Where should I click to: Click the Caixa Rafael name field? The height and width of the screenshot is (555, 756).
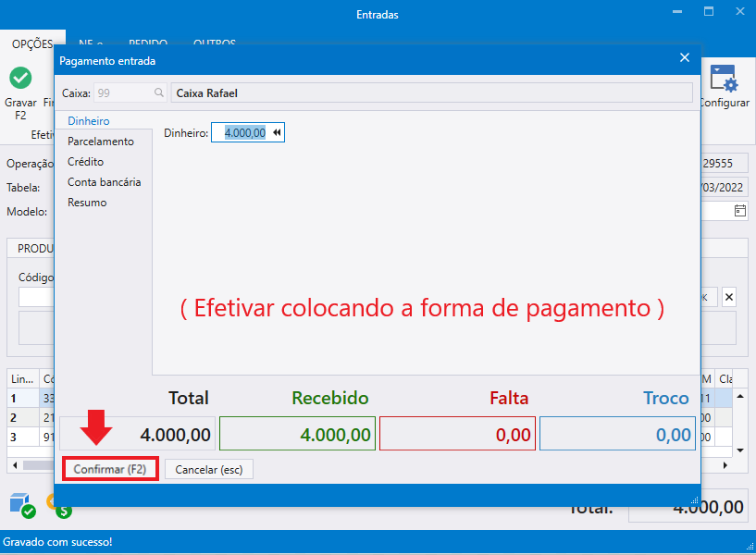tap(431, 93)
